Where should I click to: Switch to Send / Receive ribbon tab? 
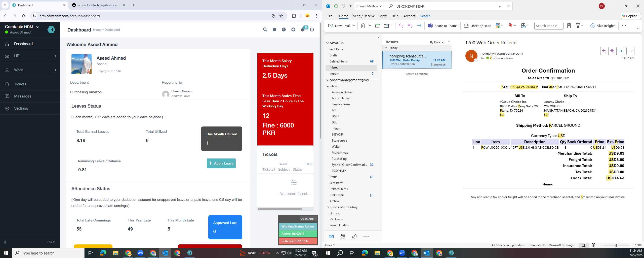(364, 16)
